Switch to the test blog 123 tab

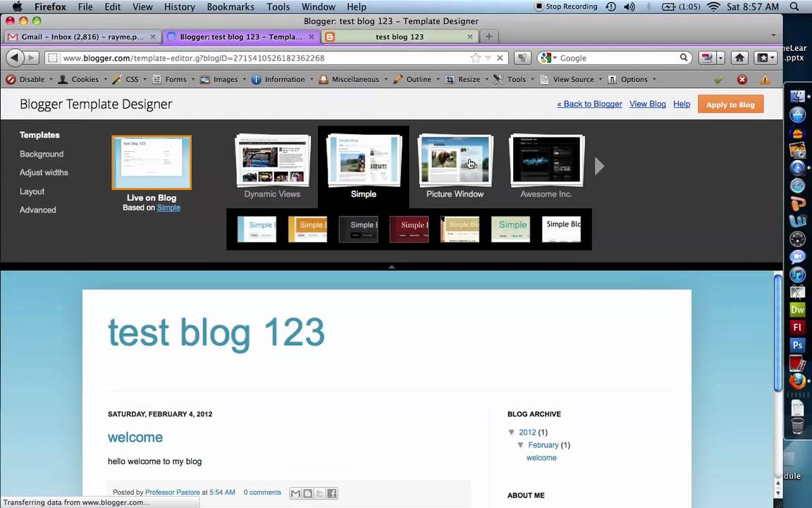399,37
